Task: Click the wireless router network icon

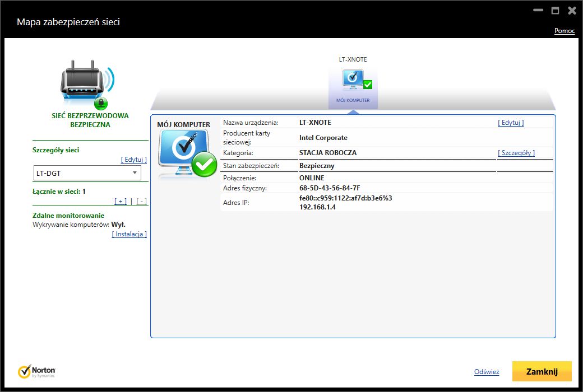Action: (87, 85)
